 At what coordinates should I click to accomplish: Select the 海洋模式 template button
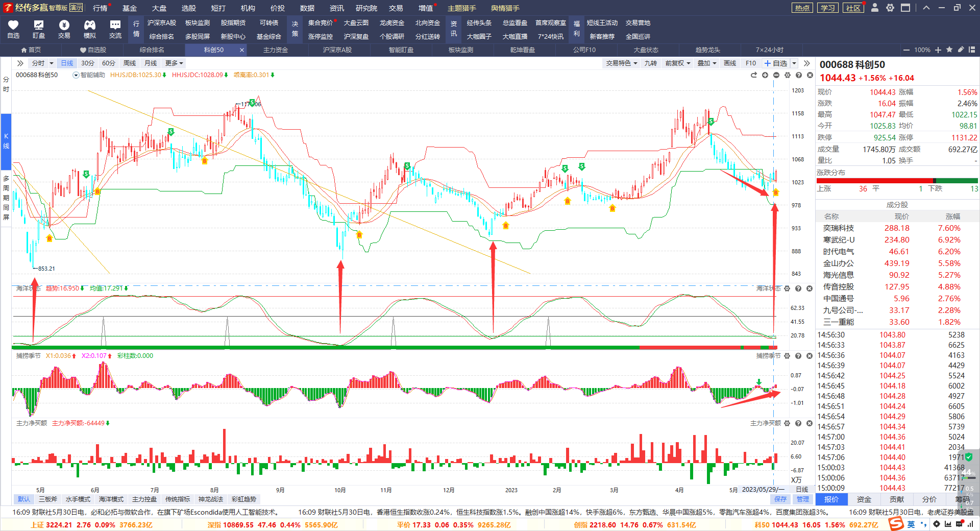[x=111, y=499]
